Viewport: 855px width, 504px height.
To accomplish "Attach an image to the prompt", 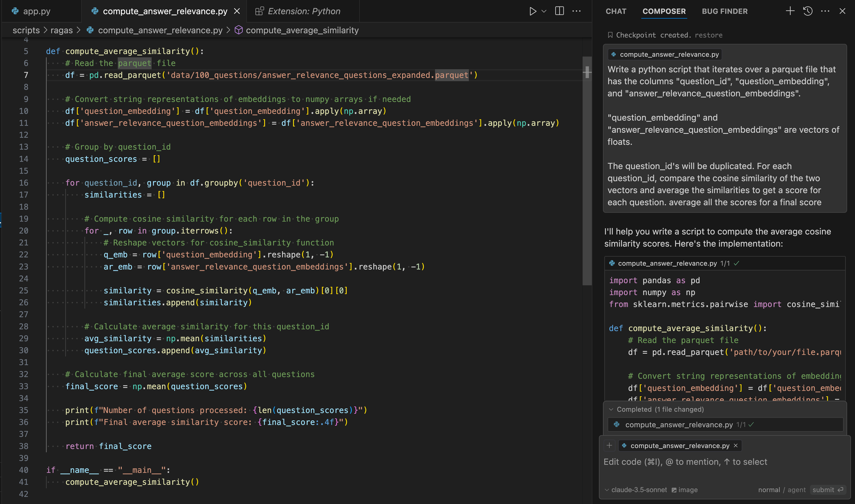I will tap(684, 490).
